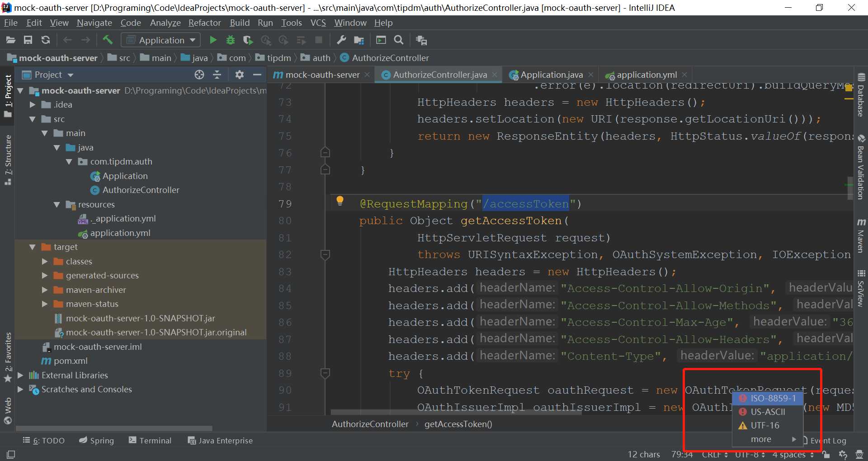Select ISO-8859-1 encoding in popup
The height and width of the screenshot is (461, 868).
point(768,398)
